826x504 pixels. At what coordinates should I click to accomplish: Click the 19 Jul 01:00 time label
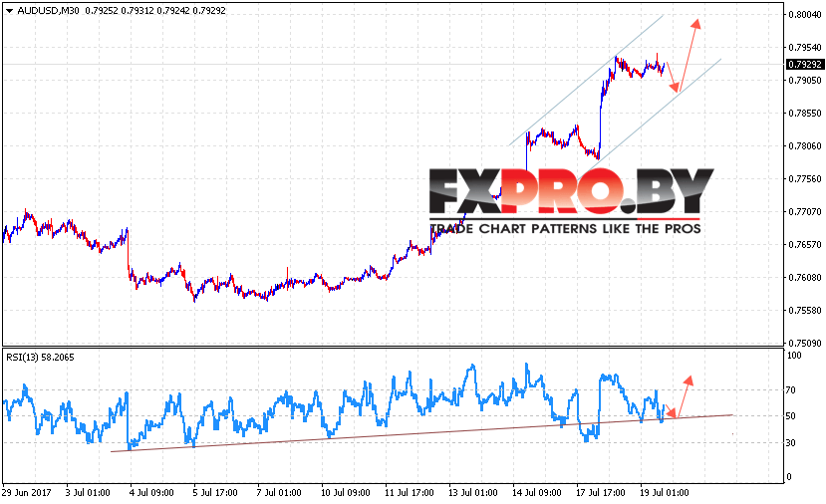665,493
